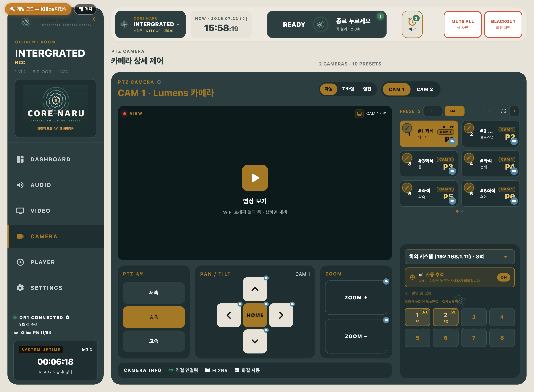This screenshot has width=534, height=392.
Task: Switch to the CAM 2 tab
Action: coord(424,90)
